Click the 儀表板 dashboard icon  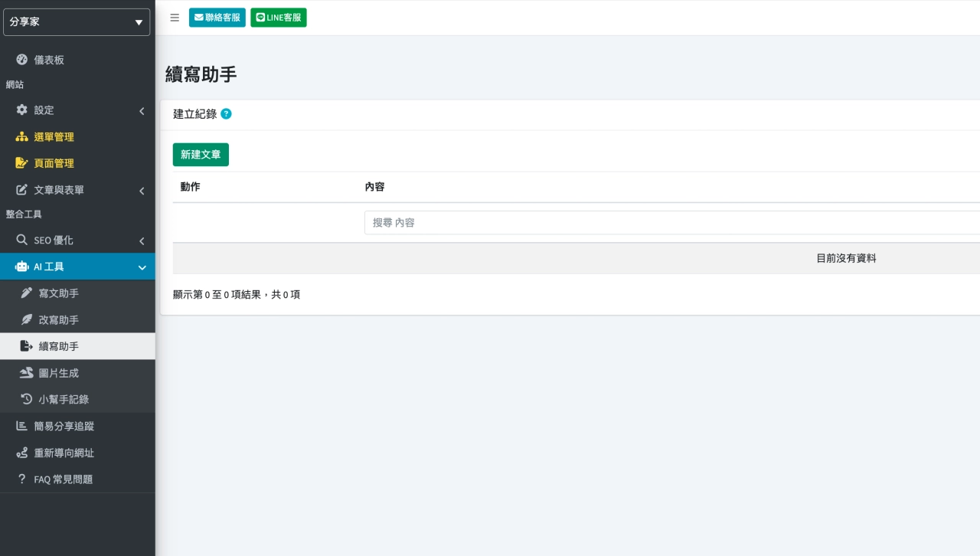[x=22, y=60]
